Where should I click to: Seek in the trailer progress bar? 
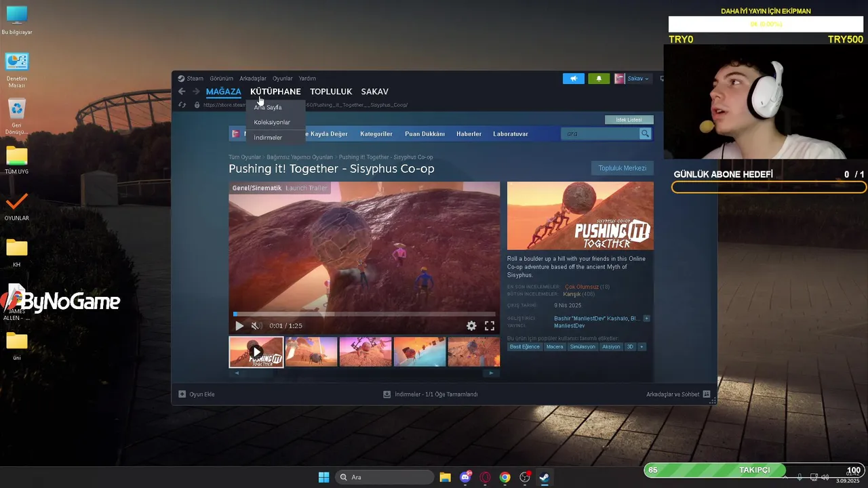[x=364, y=314]
